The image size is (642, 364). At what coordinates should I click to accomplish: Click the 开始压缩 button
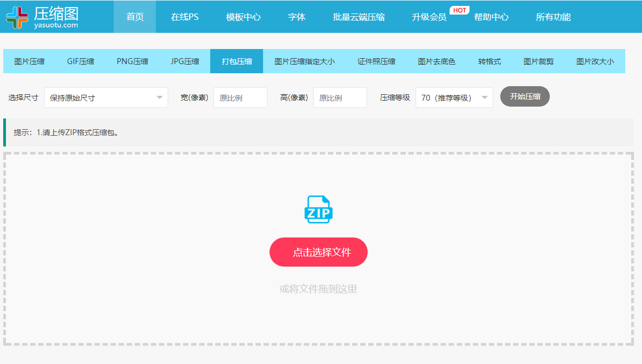coord(524,96)
